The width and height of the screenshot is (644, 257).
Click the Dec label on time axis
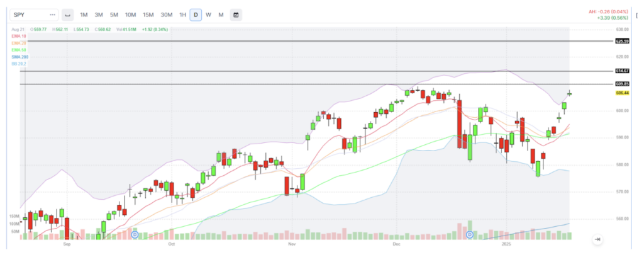396,244
